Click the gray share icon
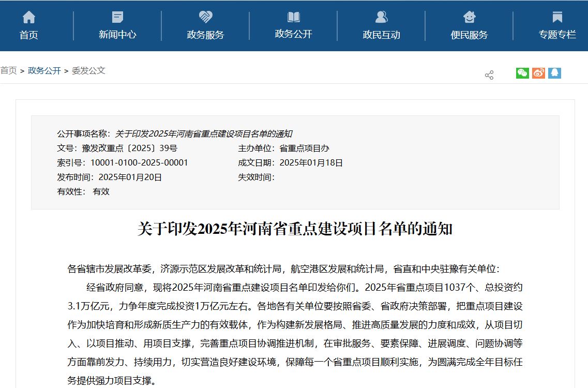Image resolution: width=588 pixels, height=388 pixels. [x=489, y=75]
